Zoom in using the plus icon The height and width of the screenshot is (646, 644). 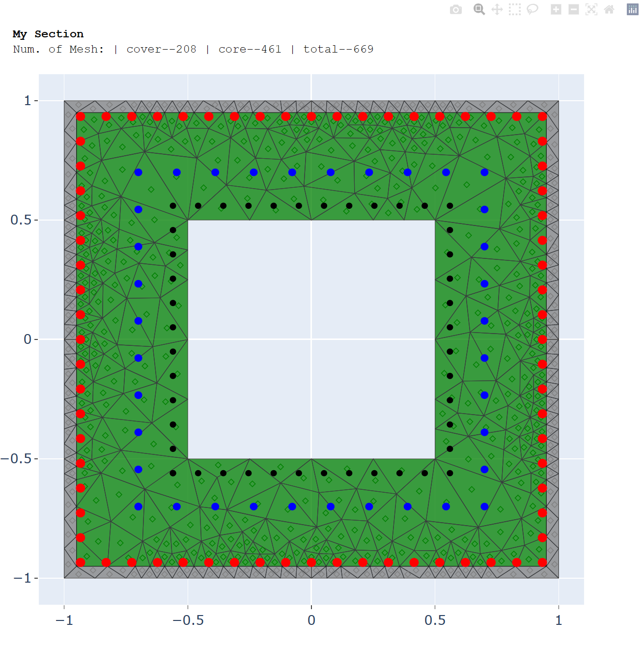coord(556,10)
